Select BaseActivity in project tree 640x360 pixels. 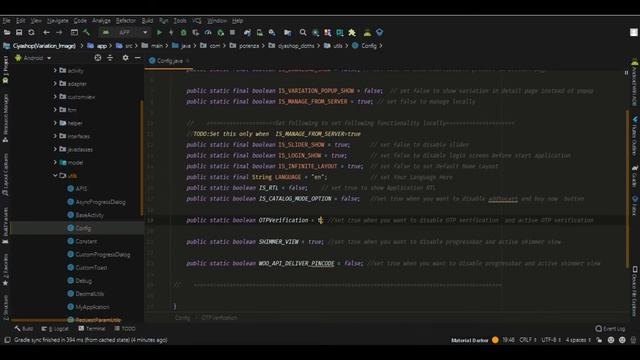tap(86, 215)
